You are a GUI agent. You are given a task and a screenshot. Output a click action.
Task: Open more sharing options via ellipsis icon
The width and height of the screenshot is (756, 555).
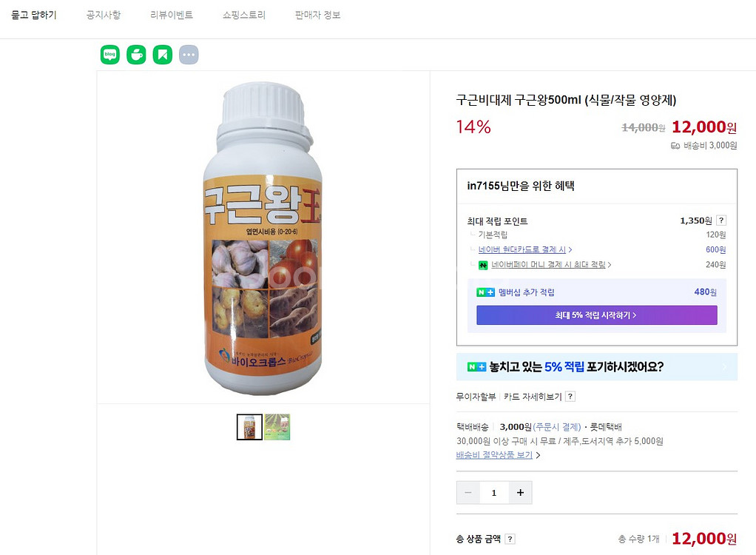tap(189, 54)
